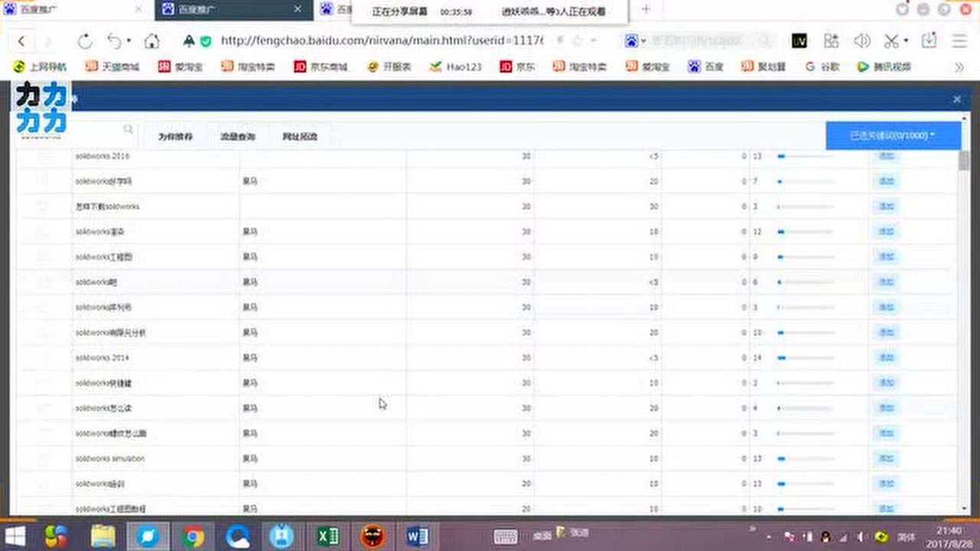Viewport: 980px width, 551px height.
Task: Open Chrome from the taskbar
Action: point(193,536)
